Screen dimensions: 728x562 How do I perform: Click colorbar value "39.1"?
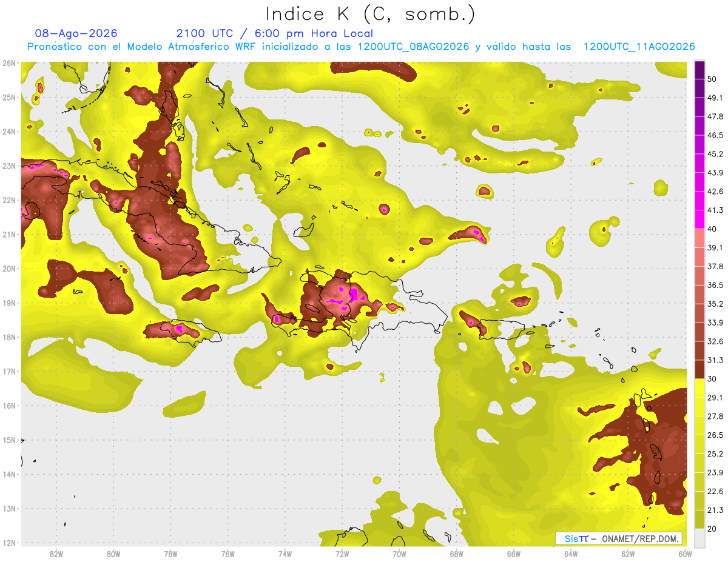(x=715, y=247)
